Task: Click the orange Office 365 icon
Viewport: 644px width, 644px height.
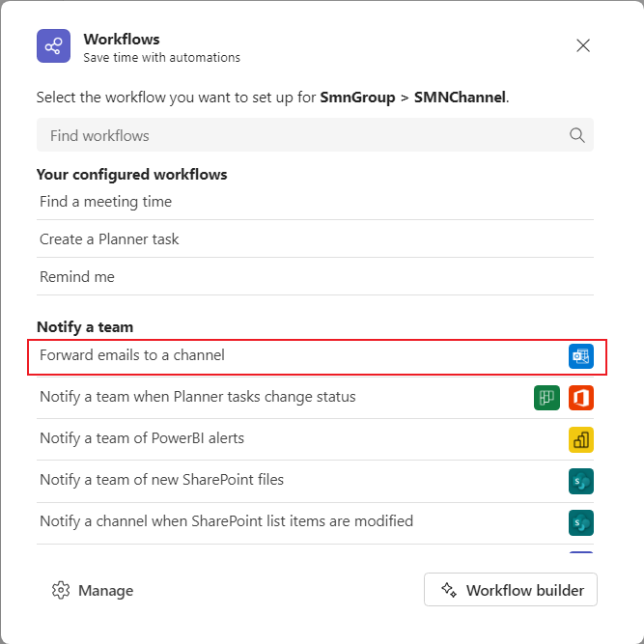Action: (x=580, y=398)
